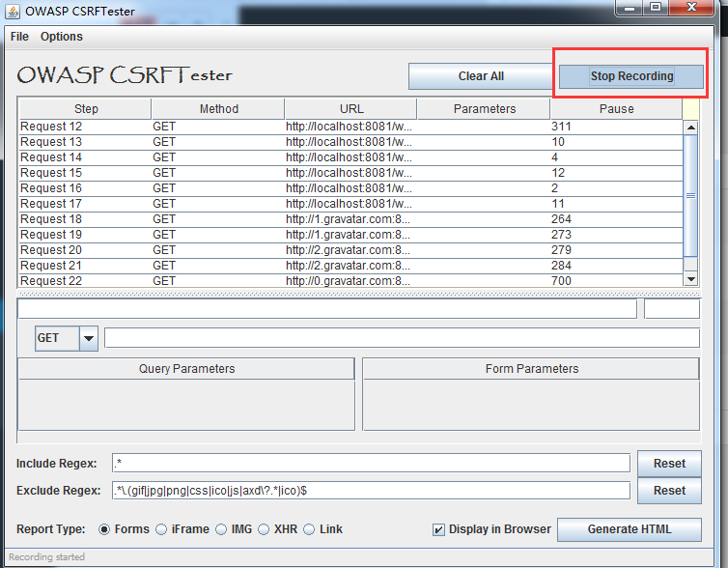Click pause value 700 of Request 22
The height and width of the screenshot is (568, 728).
pyautogui.click(x=561, y=281)
